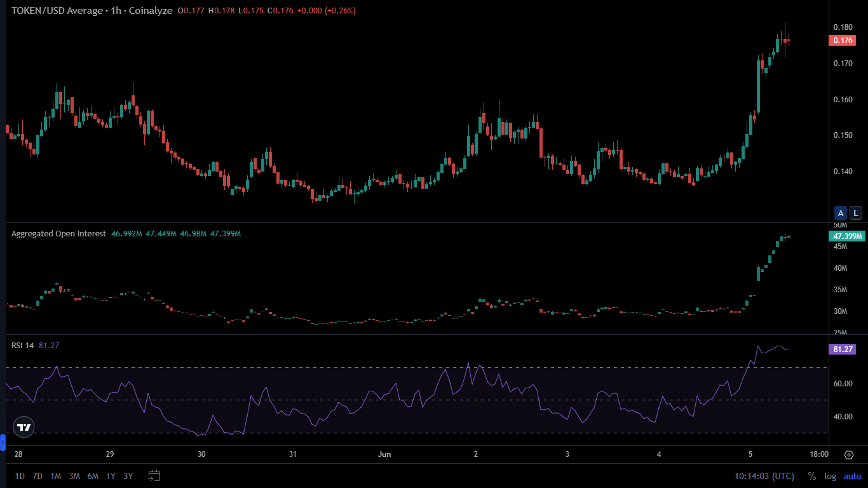Image resolution: width=868 pixels, height=488 pixels.
Task: Toggle percent scale mode
Action: pos(812,476)
